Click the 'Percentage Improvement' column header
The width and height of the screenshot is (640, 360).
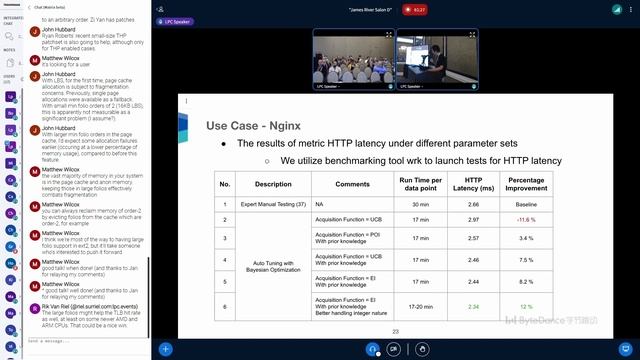(x=526, y=184)
